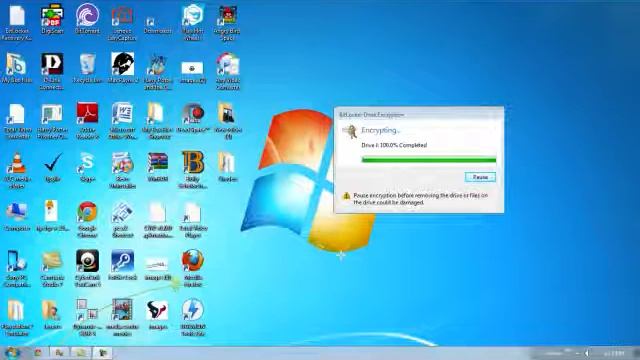Image resolution: width=640 pixels, height=360 pixels.
Task: Open the folder item in taskbar
Action: [81, 353]
